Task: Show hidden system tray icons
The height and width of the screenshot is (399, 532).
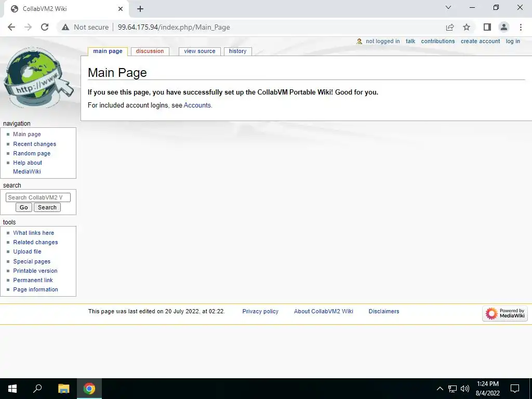Action: [x=440, y=389]
